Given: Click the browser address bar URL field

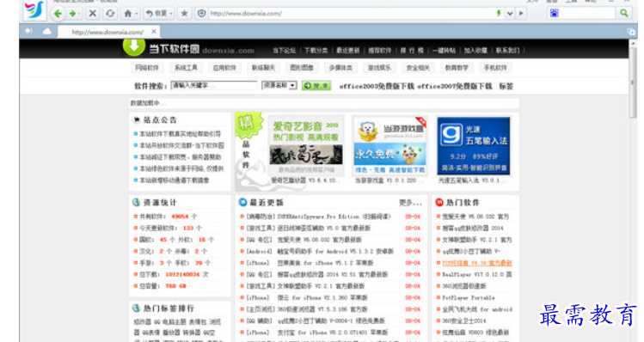Looking at the screenshot, I should 351,13.
